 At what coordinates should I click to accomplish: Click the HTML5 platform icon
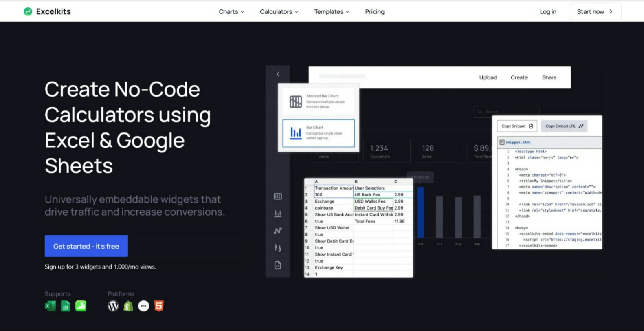click(159, 306)
